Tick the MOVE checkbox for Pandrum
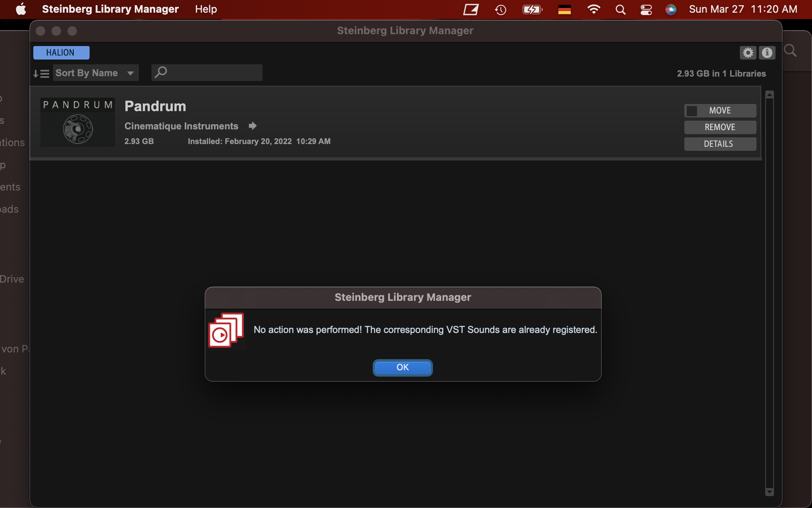 click(x=692, y=111)
